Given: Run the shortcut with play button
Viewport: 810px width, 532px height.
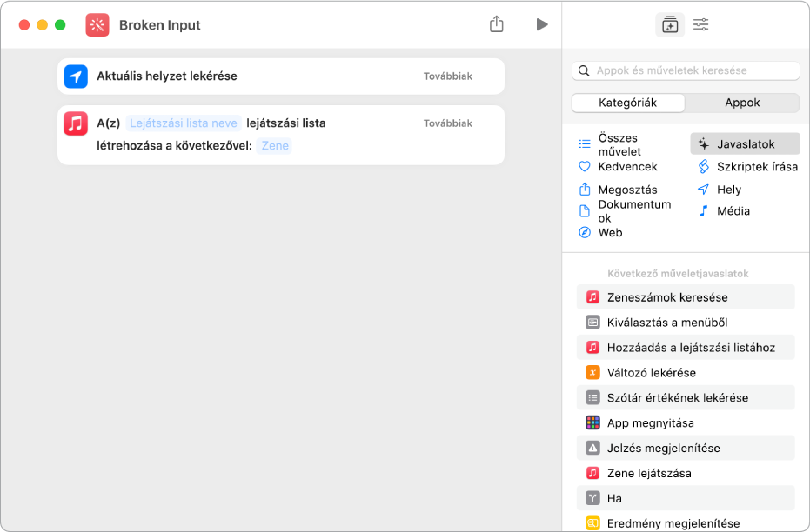Looking at the screenshot, I should 542,24.
